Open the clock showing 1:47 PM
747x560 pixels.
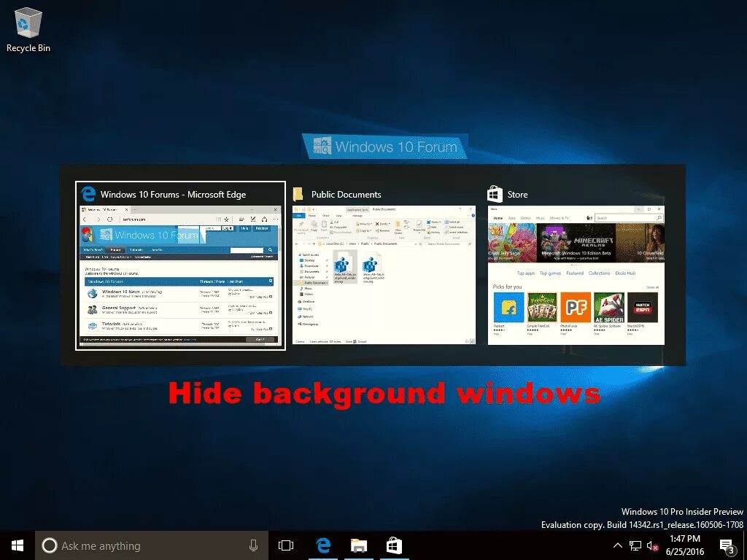click(x=684, y=545)
